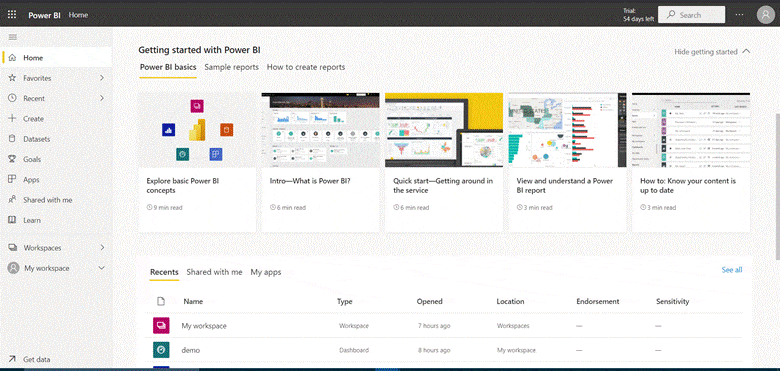780x371 pixels.
Task: Select the Power BI basics tab
Action: [x=168, y=67]
